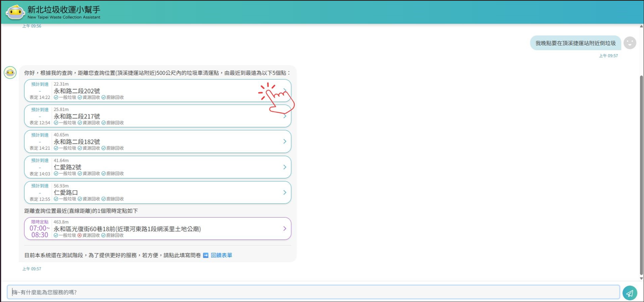
Task: Expand the 永和路二段217號 chevron
Action: [285, 116]
